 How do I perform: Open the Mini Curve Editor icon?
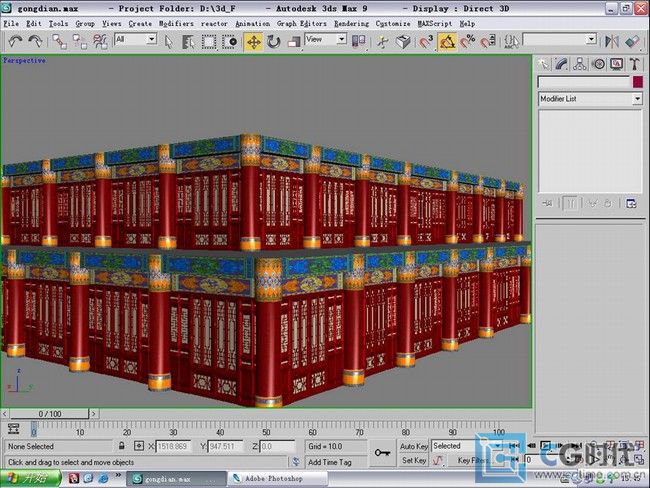(13, 429)
